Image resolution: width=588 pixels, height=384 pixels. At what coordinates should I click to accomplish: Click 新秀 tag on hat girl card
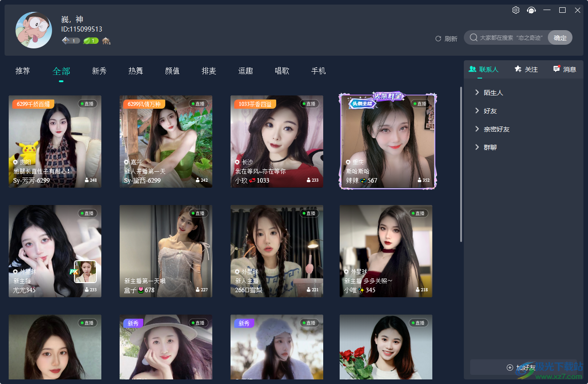coord(133,323)
